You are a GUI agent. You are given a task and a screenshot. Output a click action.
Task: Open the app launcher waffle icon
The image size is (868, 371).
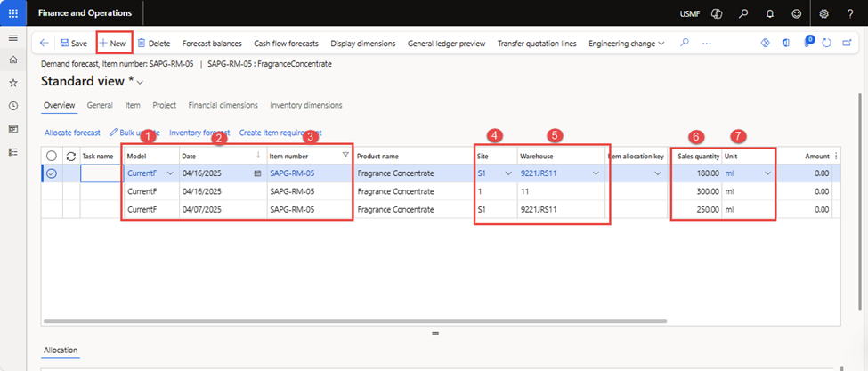[x=13, y=12]
